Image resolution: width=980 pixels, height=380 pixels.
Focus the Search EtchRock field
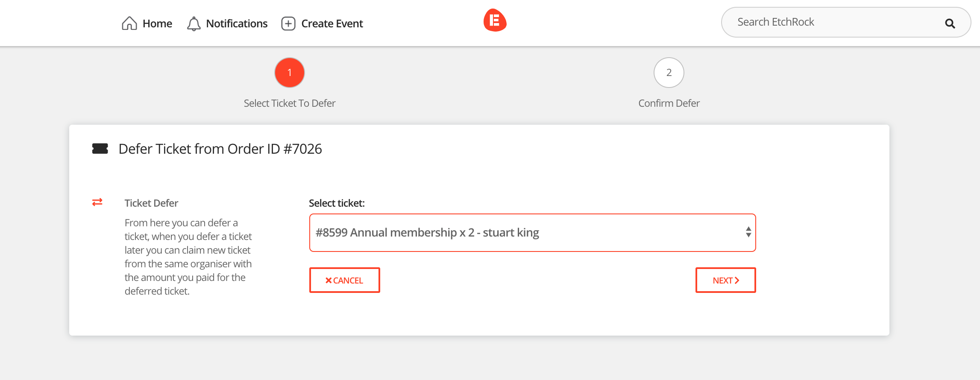tap(833, 22)
